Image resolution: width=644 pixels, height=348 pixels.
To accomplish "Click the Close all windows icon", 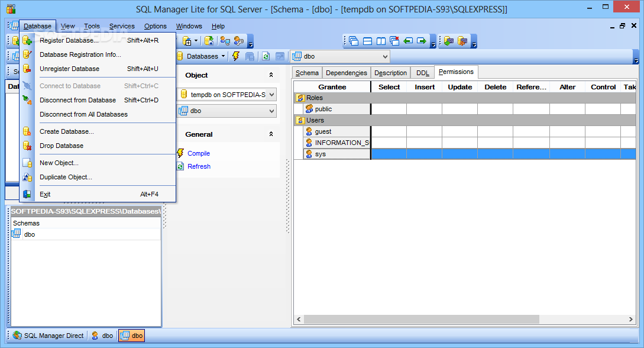I will click(x=394, y=41).
